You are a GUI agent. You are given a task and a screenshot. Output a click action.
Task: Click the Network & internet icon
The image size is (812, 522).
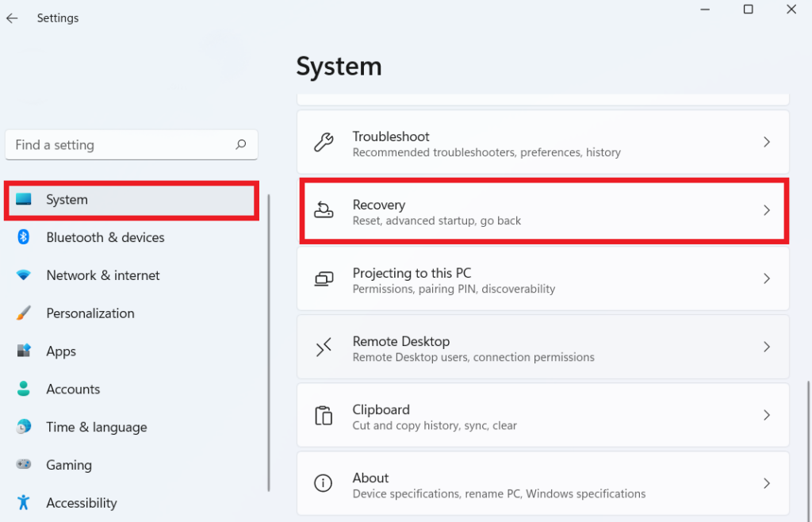tap(22, 275)
